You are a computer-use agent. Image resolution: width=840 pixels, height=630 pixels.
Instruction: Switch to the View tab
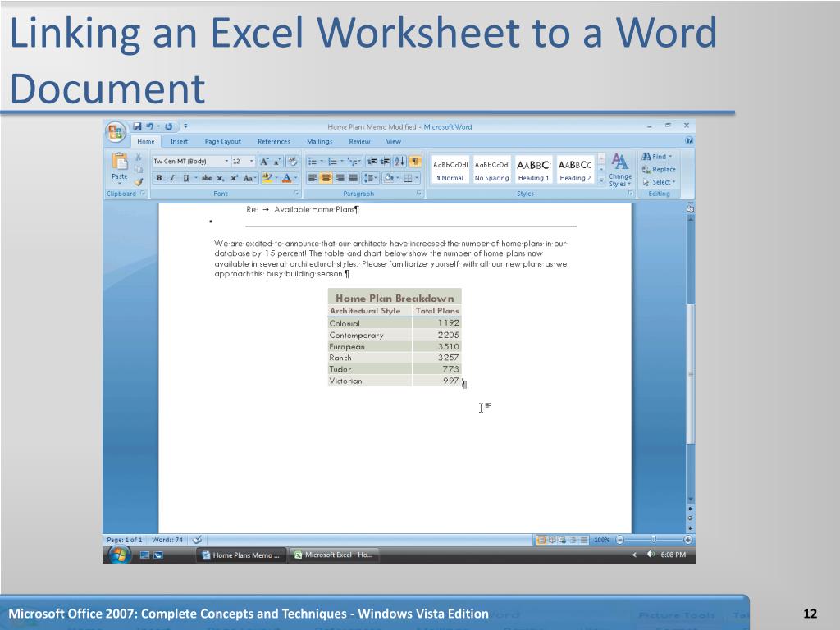pos(393,141)
